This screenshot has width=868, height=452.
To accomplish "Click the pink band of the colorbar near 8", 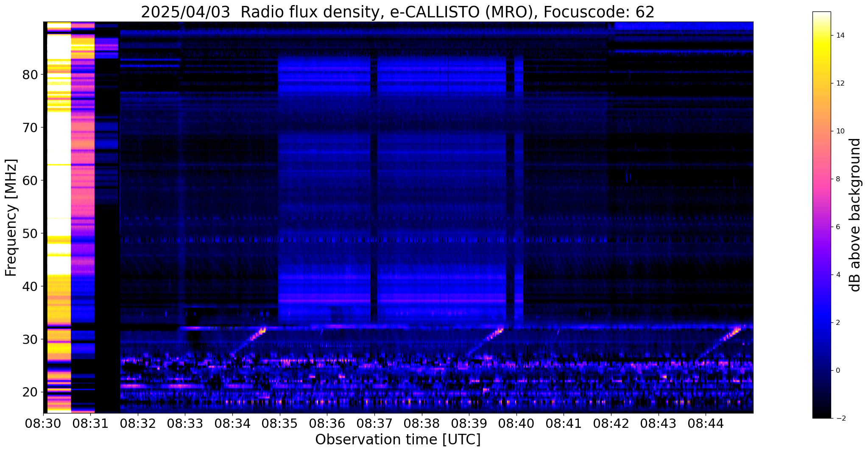I will [x=822, y=179].
